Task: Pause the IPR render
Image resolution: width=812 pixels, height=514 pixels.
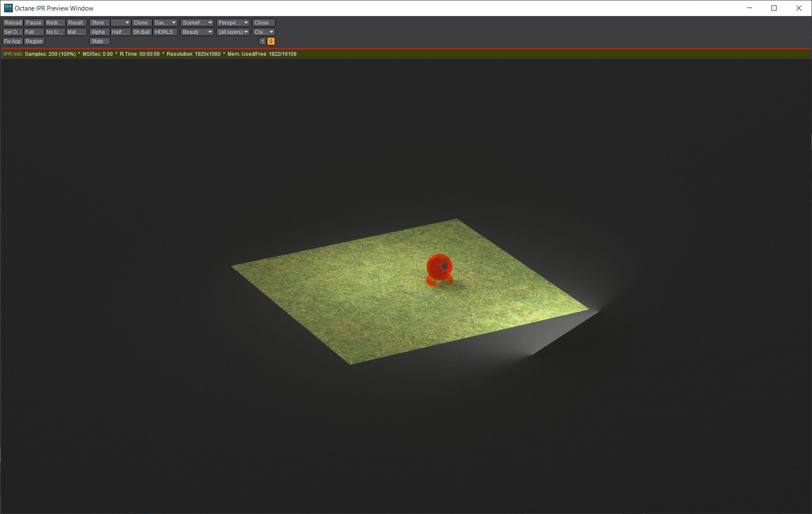Action: tap(34, 23)
